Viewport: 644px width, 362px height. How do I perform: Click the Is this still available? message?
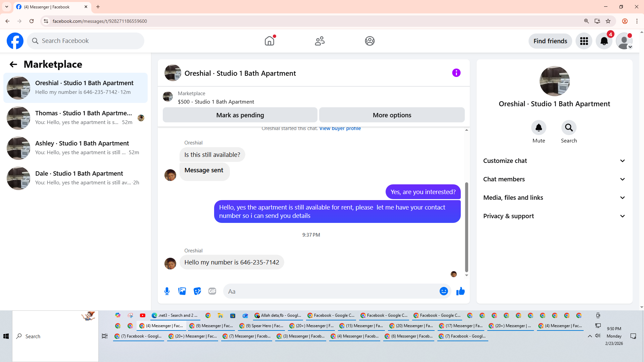[x=212, y=155]
